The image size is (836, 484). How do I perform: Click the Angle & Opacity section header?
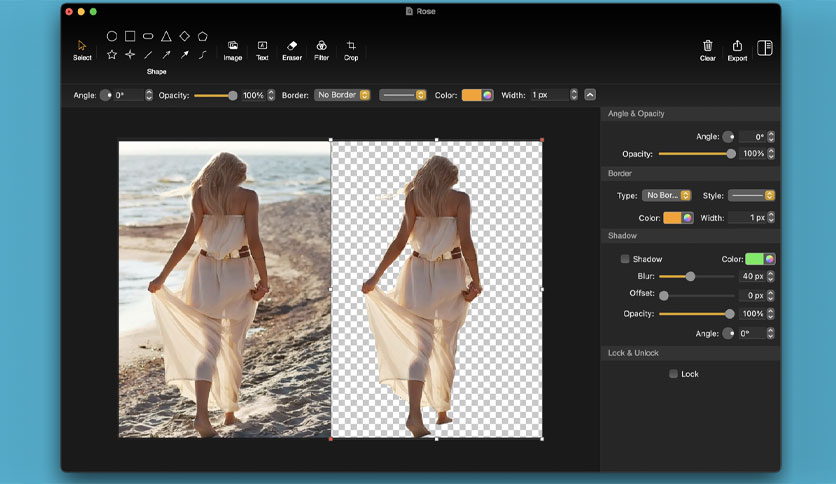[x=690, y=114]
